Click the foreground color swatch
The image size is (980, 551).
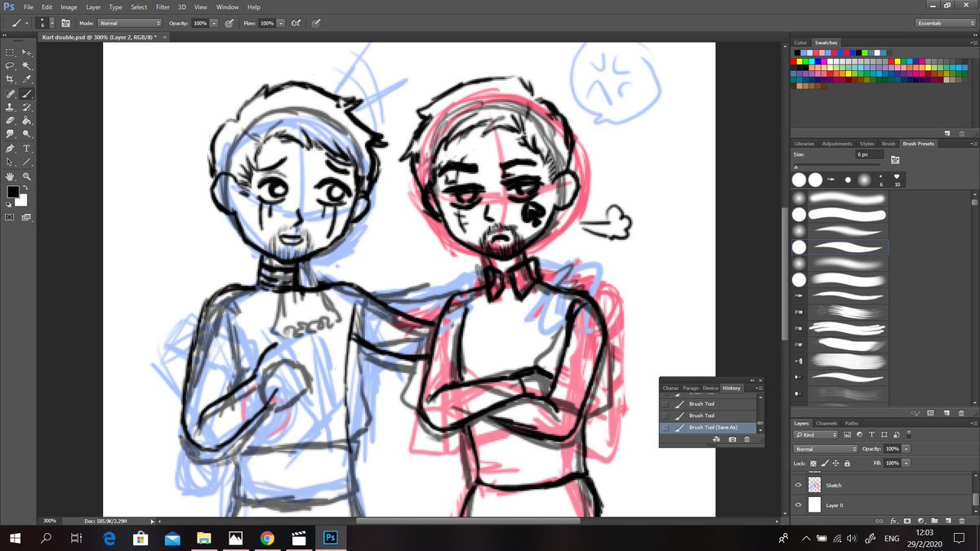(x=13, y=191)
